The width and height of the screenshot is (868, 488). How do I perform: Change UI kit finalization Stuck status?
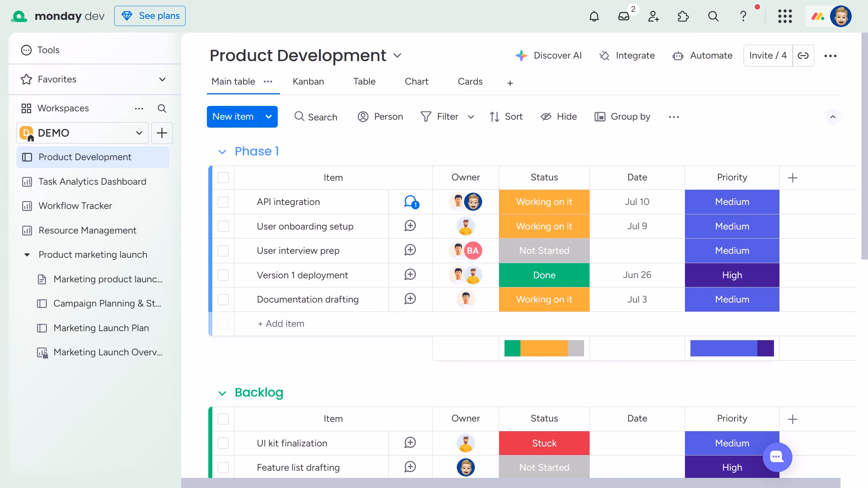pos(544,443)
